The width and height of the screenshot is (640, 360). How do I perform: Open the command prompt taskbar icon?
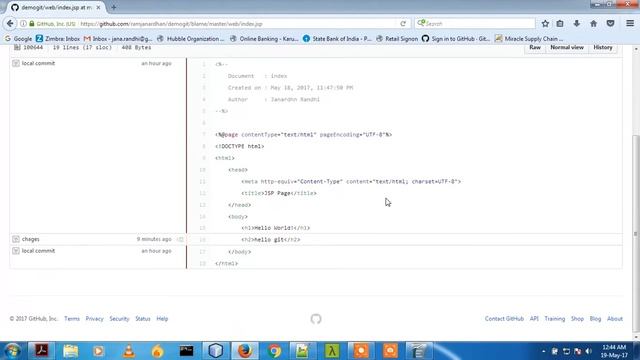click(x=187, y=351)
